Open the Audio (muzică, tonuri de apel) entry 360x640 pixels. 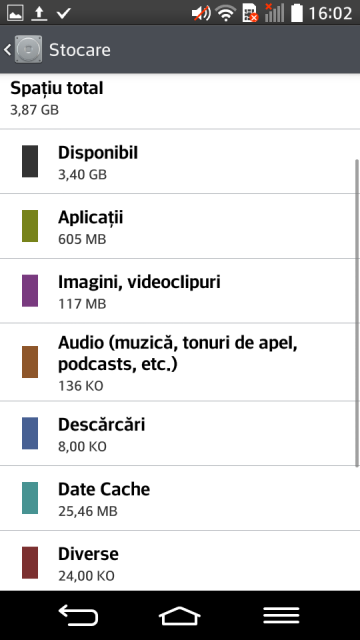point(180,362)
